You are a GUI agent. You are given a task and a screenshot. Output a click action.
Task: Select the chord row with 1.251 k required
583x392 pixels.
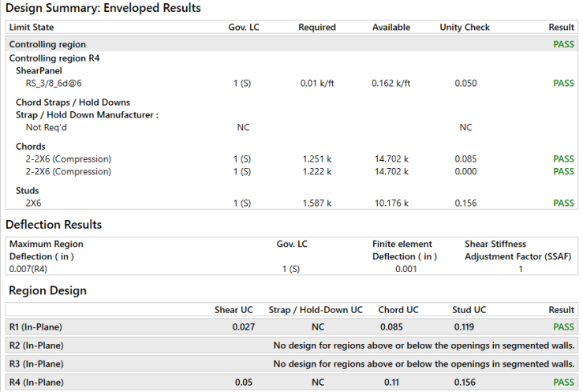click(69, 159)
